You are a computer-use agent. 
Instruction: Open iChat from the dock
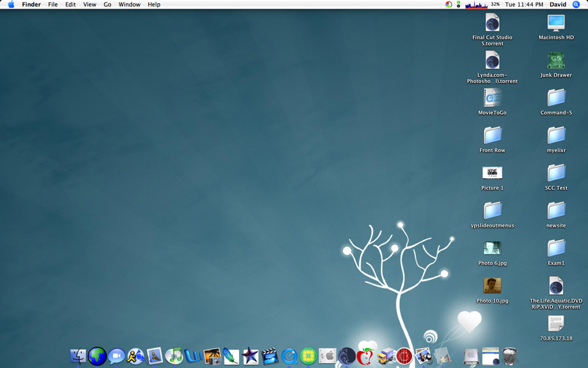click(117, 356)
